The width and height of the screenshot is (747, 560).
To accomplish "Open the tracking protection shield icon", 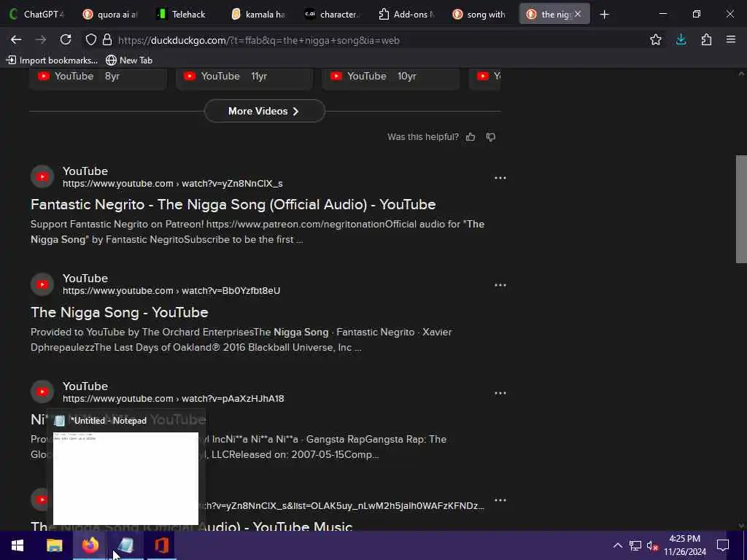I will tap(90, 40).
